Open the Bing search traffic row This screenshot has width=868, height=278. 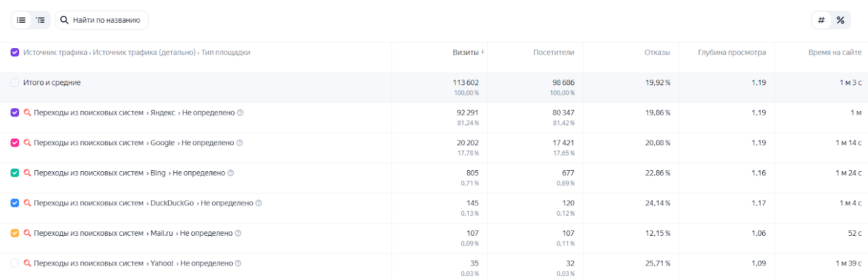[129, 173]
